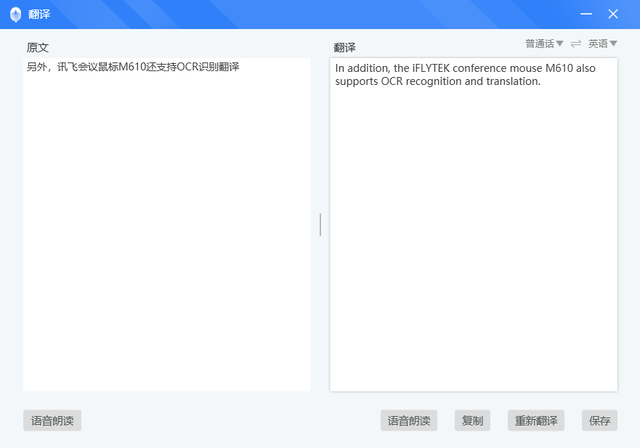Viewport: 640px width, 448px height.
Task: Click the 翻译 window title text
Action: click(39, 14)
